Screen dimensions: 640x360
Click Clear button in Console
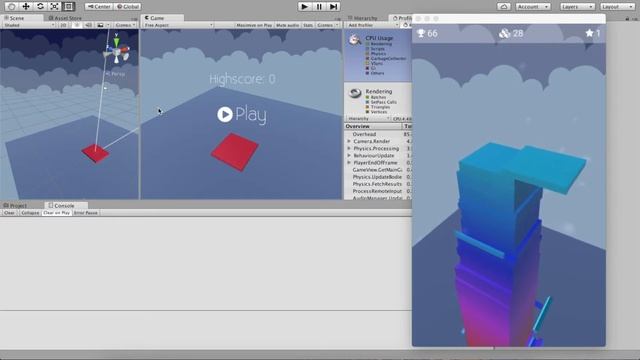pos(9,213)
